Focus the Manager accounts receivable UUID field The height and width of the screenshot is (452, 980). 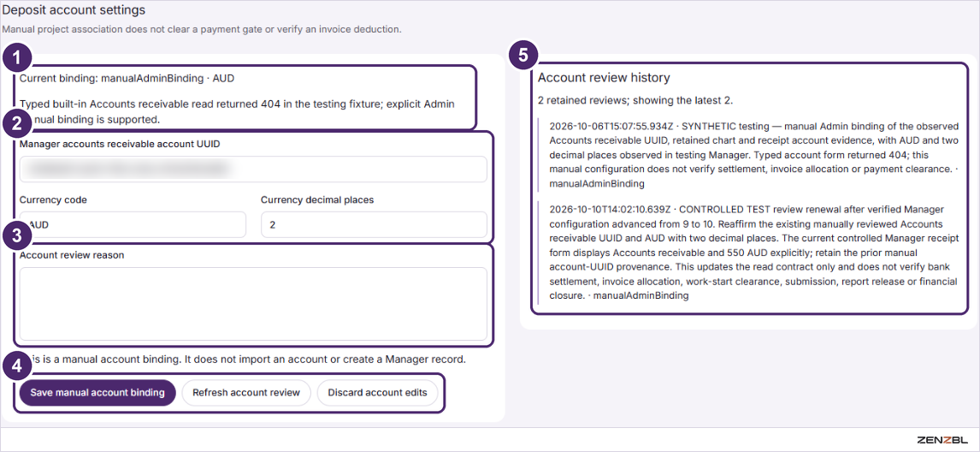tap(253, 169)
